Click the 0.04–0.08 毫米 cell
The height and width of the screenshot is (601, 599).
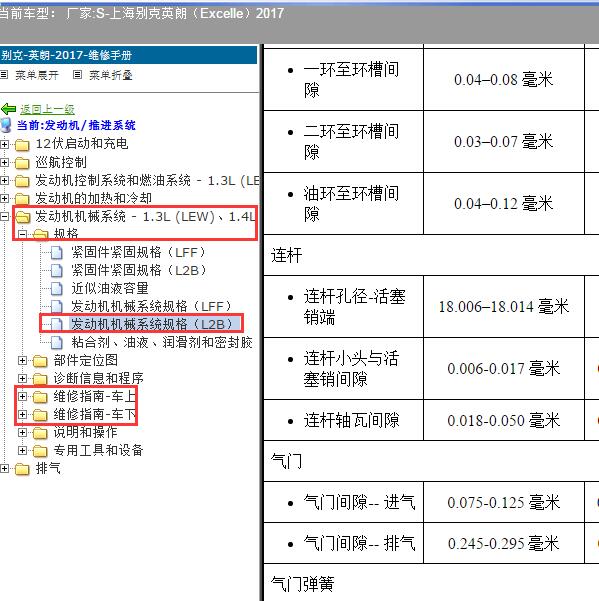click(x=504, y=80)
